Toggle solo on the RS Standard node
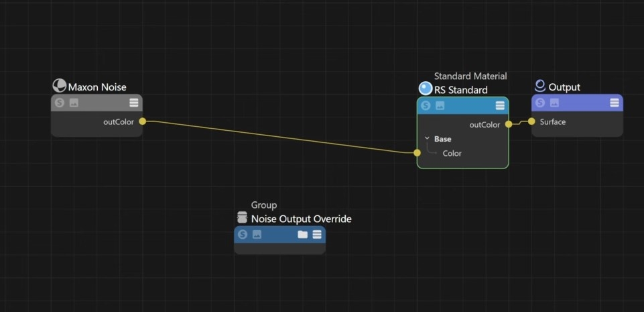 tap(426, 105)
